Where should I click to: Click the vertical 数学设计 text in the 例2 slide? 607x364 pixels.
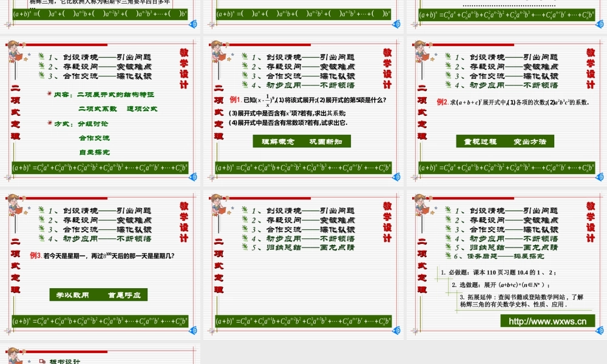[591, 69]
